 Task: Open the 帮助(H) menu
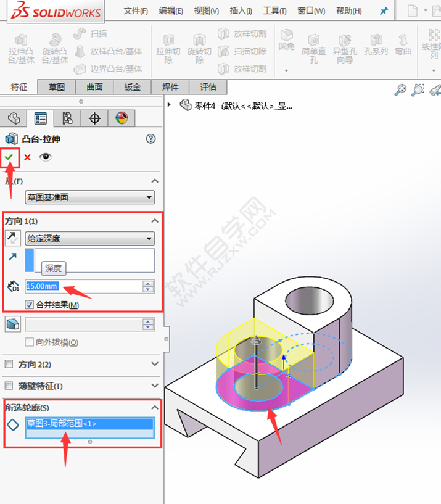348,11
